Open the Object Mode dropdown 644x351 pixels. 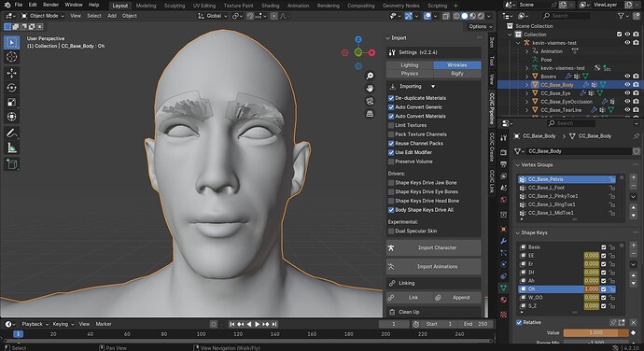tap(43, 16)
